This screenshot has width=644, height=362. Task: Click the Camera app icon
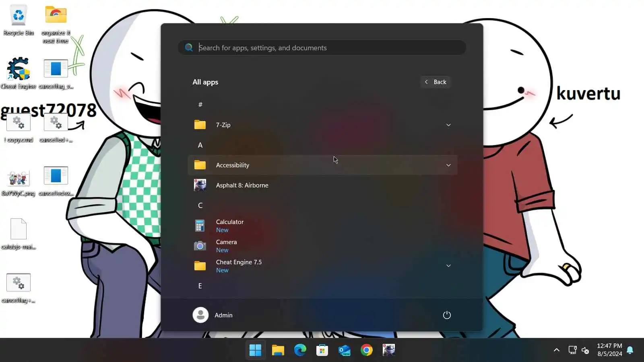pos(200,246)
